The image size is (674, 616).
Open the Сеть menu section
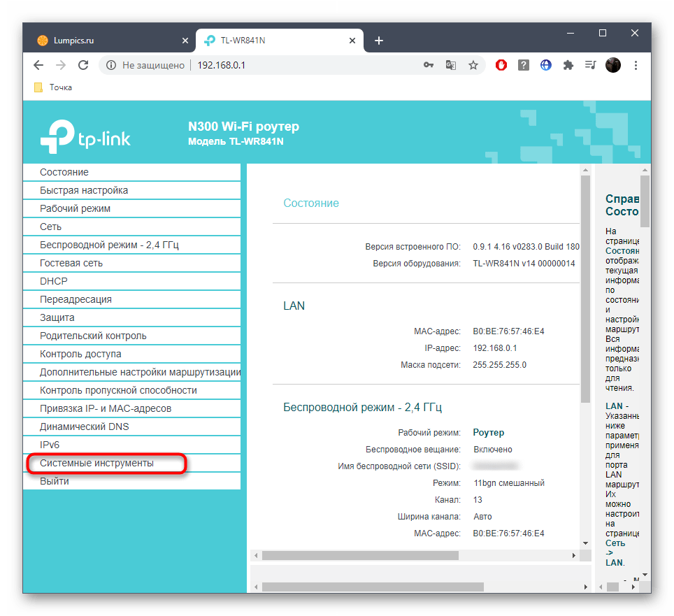tap(131, 227)
